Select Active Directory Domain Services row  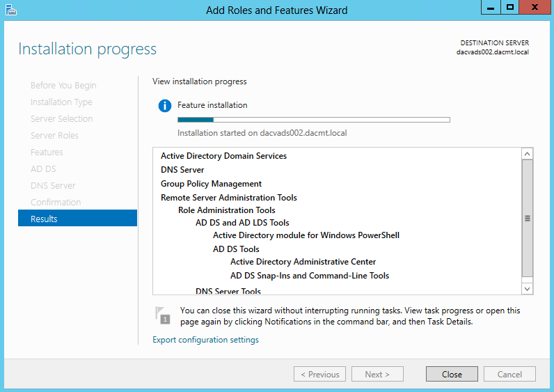(x=223, y=156)
